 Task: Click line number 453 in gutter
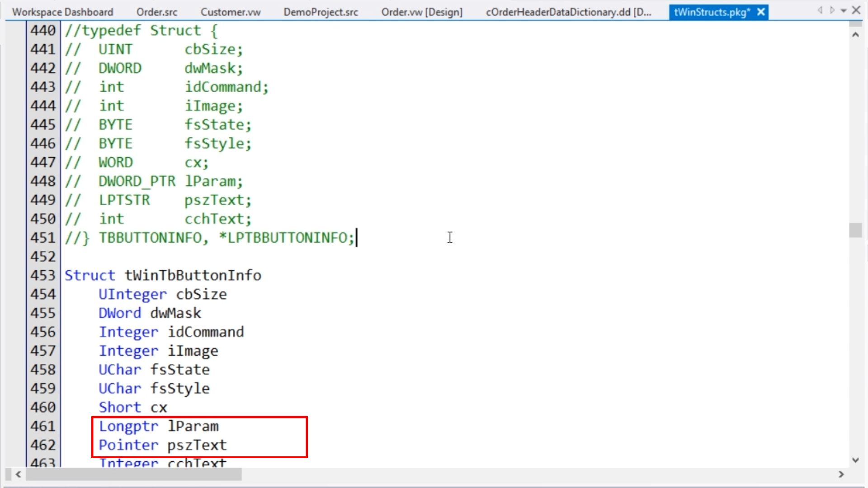(42, 276)
